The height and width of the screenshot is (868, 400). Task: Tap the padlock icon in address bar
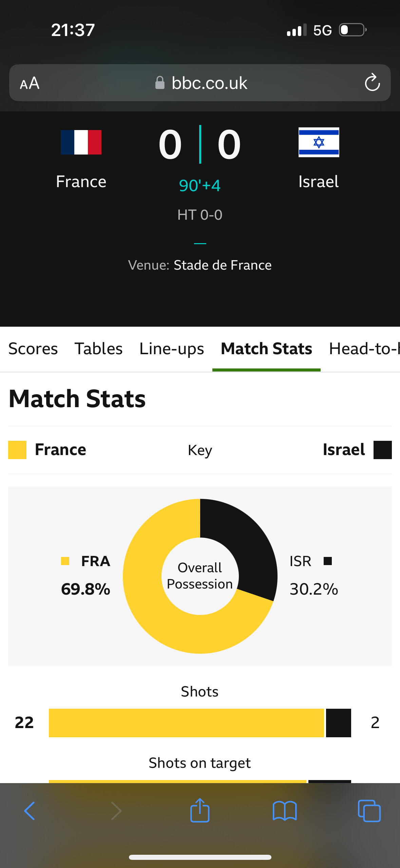point(160,83)
